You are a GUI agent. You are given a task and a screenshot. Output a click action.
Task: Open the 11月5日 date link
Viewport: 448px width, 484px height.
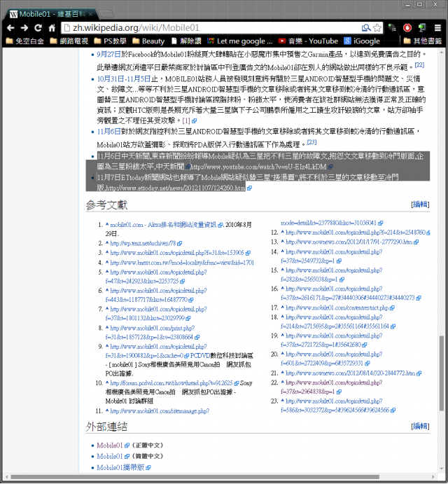139,79
